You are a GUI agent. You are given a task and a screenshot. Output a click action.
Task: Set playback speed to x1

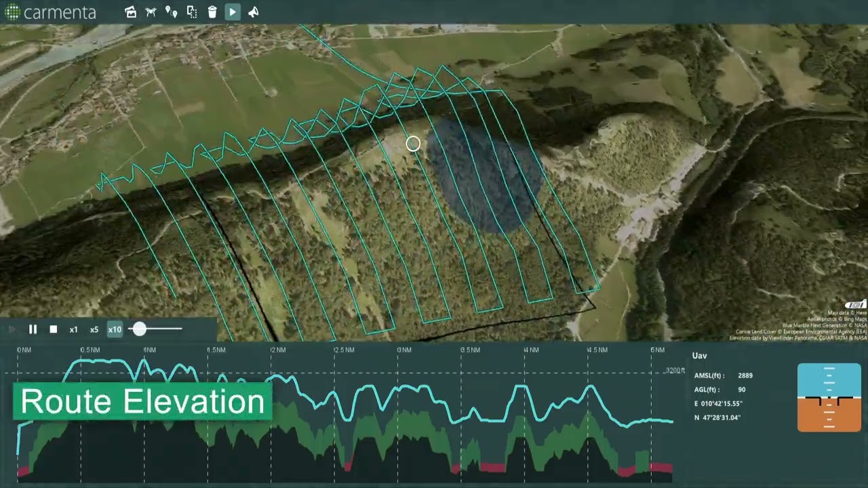click(x=73, y=329)
